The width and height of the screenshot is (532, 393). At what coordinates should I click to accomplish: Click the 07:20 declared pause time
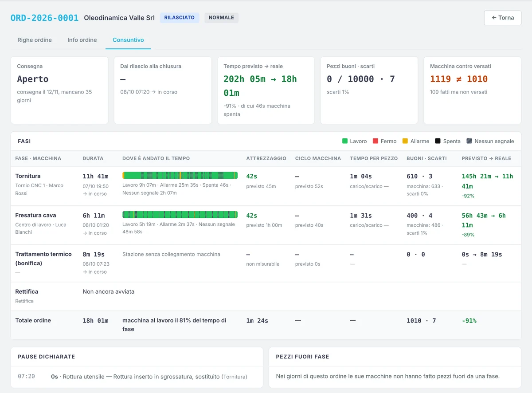(x=26, y=376)
